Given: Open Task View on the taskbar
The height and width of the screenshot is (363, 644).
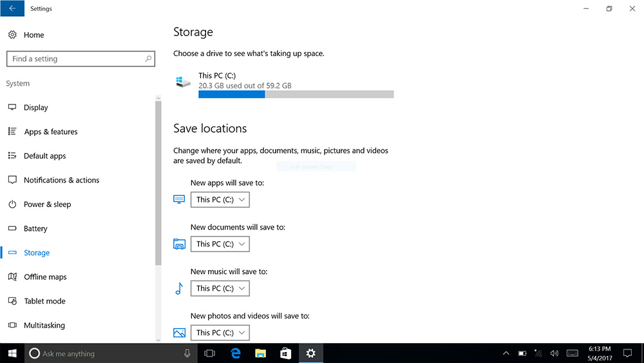Looking at the screenshot, I should click(209, 353).
